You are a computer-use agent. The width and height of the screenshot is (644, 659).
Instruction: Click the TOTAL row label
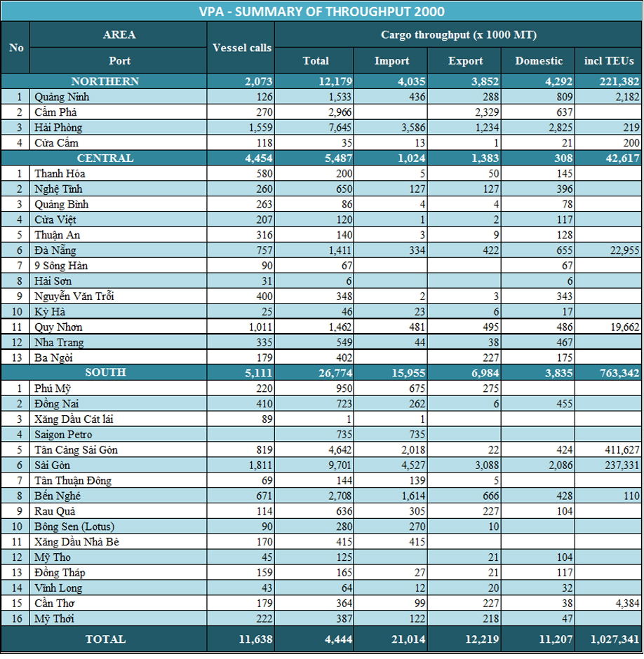pos(105,639)
